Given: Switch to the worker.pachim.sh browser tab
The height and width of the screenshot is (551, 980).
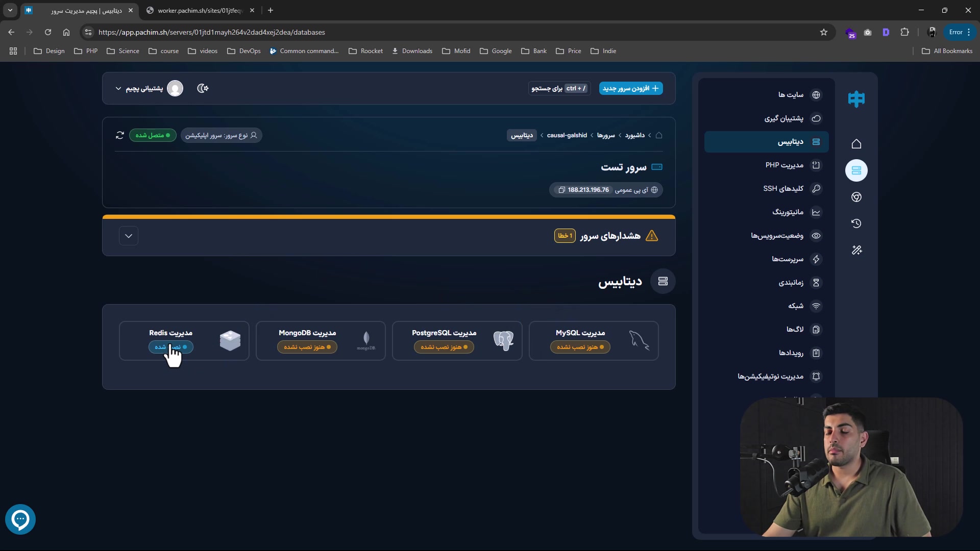Looking at the screenshot, I should point(201,10).
